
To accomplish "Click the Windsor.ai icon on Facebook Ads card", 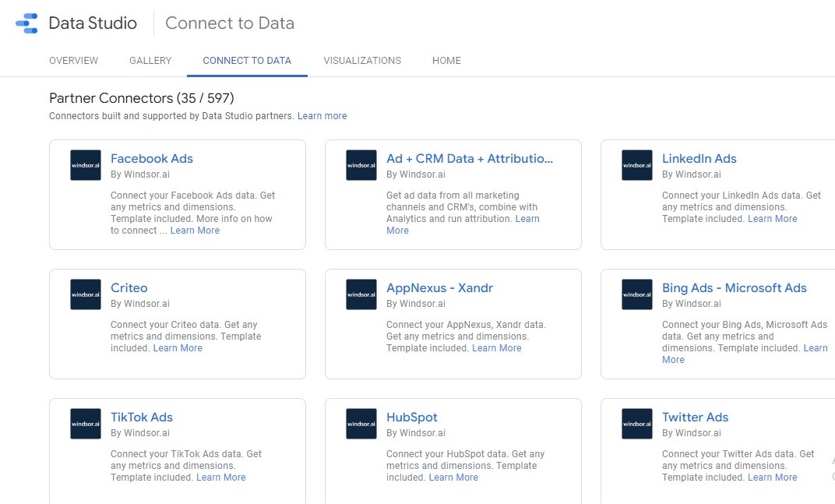I will point(86,165).
